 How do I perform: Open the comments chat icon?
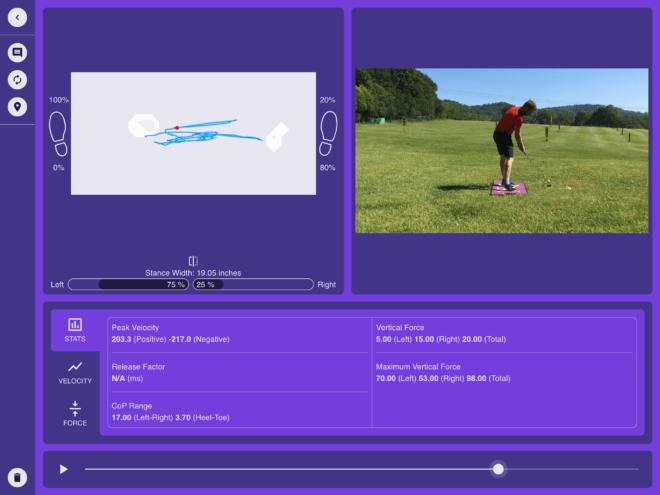(17, 53)
